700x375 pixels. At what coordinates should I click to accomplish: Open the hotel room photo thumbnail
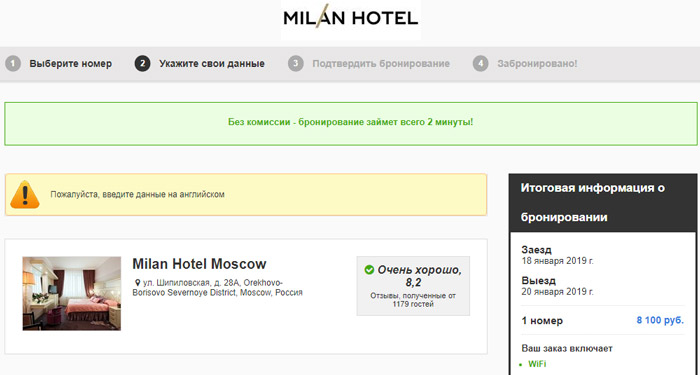pos(72,293)
